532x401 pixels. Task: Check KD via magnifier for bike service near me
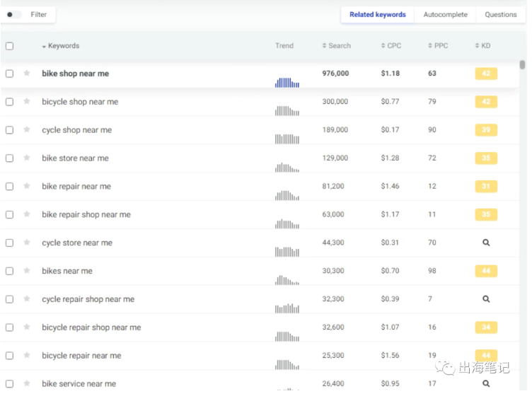[486, 383]
